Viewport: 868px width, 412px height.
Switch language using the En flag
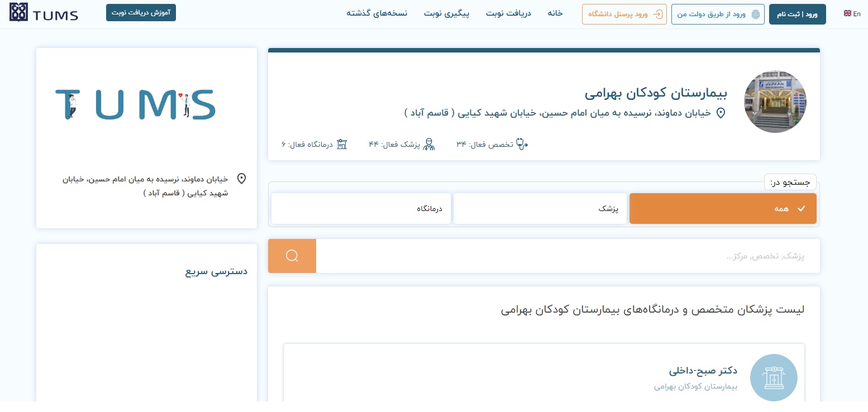tap(852, 14)
